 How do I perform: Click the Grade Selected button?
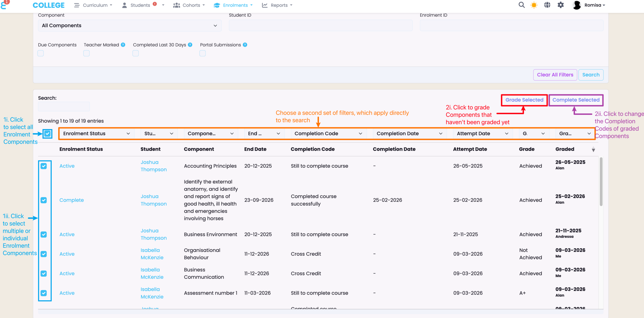point(524,100)
